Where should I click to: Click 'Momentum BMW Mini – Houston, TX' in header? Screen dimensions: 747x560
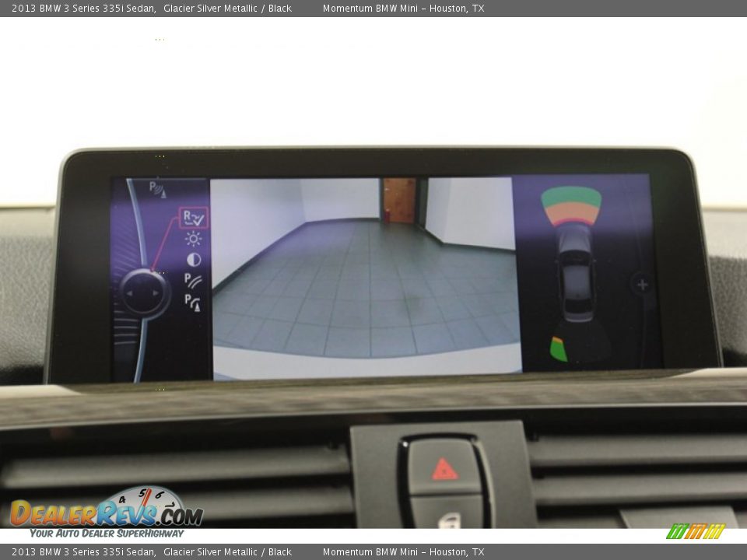coord(403,9)
